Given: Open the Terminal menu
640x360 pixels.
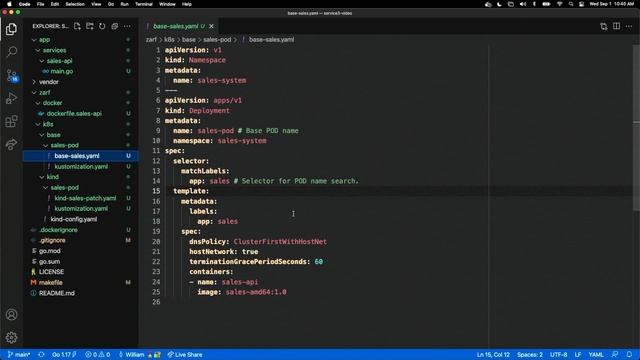Looking at the screenshot, I should click(144, 4).
